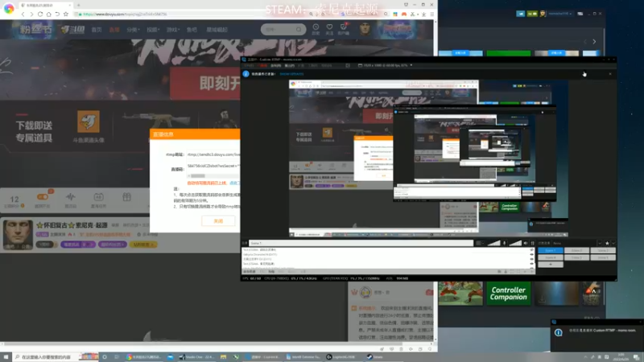
Task: Open the Cortana circle taskbar icon
Action: pyautogui.click(x=105, y=357)
